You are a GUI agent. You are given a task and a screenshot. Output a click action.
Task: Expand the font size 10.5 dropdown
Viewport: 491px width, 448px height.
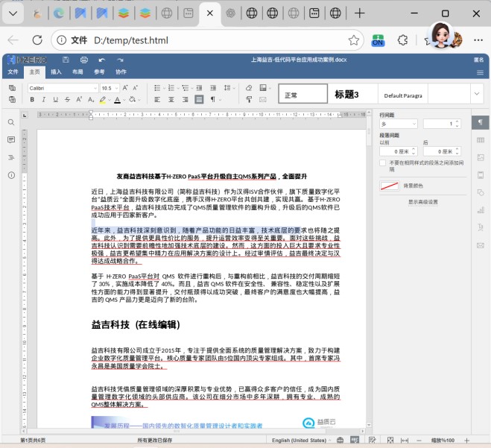(117, 88)
